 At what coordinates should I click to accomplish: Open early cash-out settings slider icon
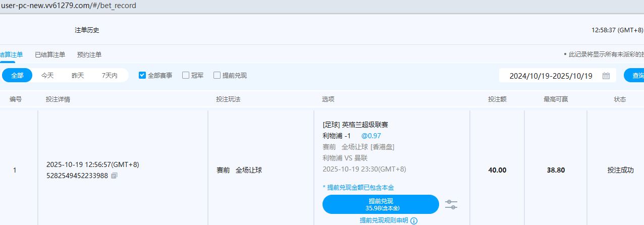pyautogui.click(x=451, y=204)
